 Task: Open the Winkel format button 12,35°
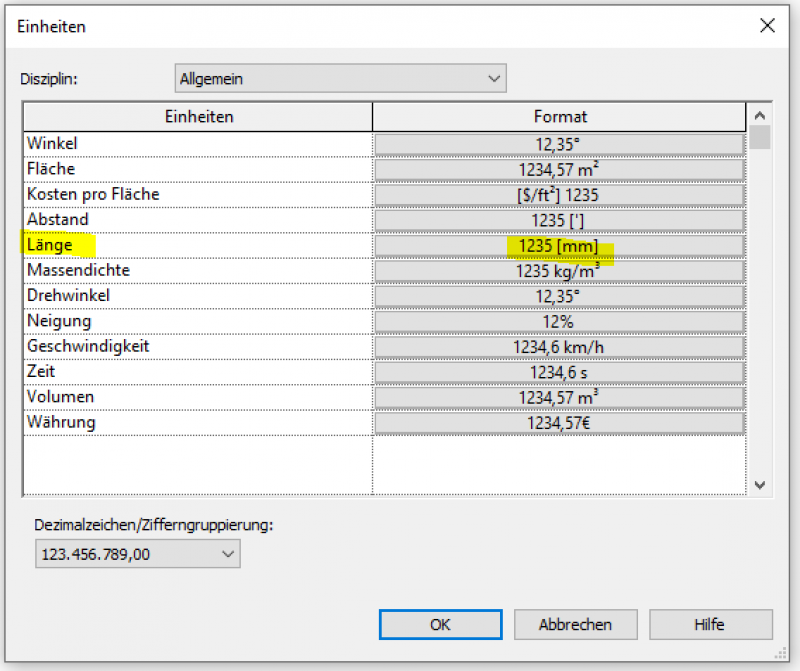[559, 144]
